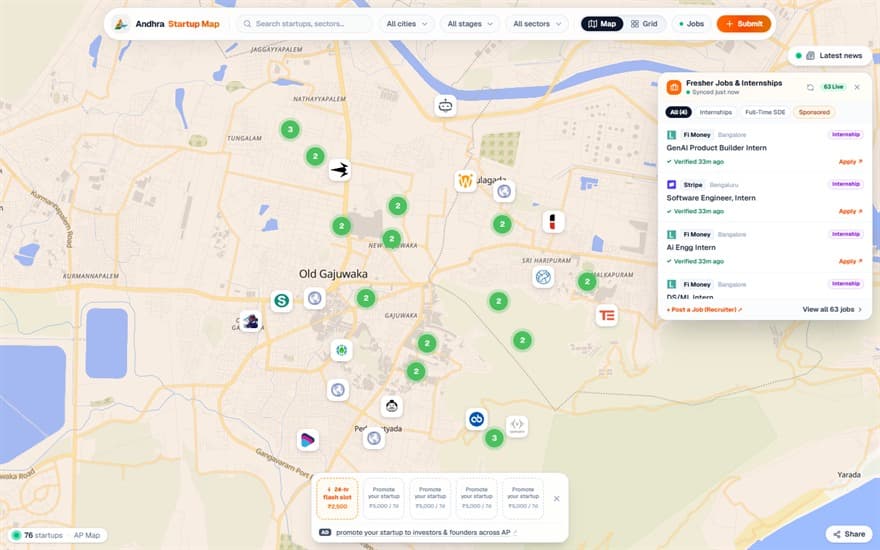
Task: Click the cluster of 3 near code brackets marker
Action: click(x=494, y=438)
